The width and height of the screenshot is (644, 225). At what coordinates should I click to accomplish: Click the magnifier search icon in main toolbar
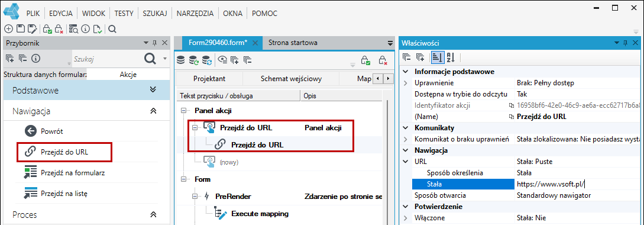click(112, 29)
